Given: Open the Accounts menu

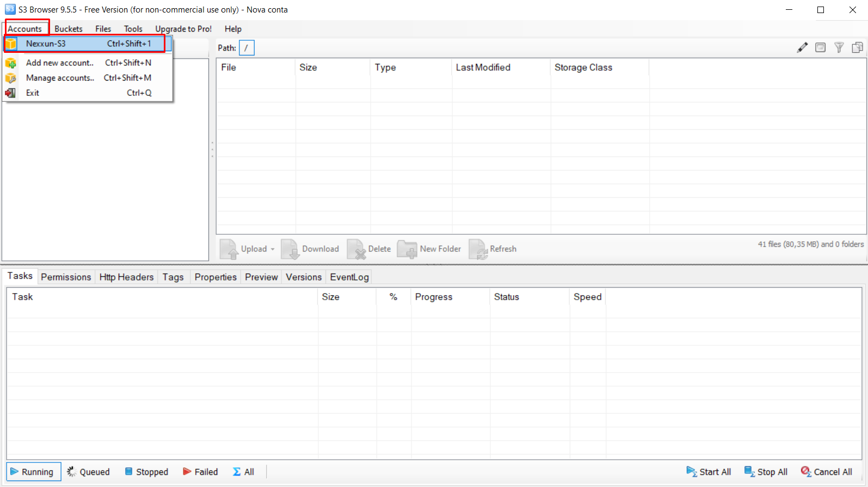Looking at the screenshot, I should [25, 29].
